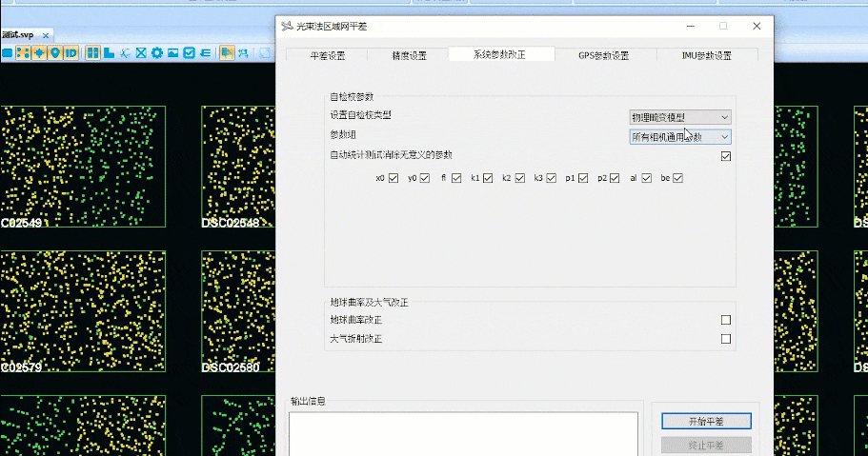The height and width of the screenshot is (456, 868).
Task: Click the image picture toolbar icon
Action: pos(173,52)
